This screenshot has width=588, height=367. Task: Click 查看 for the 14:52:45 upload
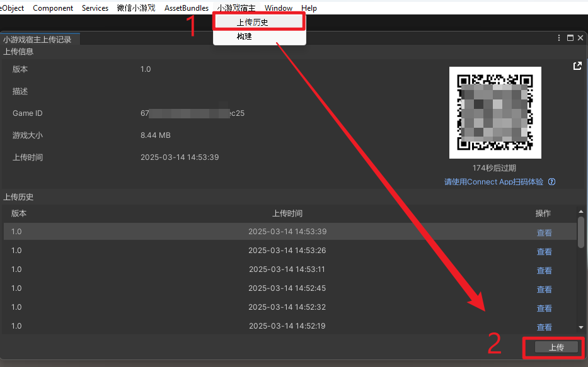coord(544,290)
